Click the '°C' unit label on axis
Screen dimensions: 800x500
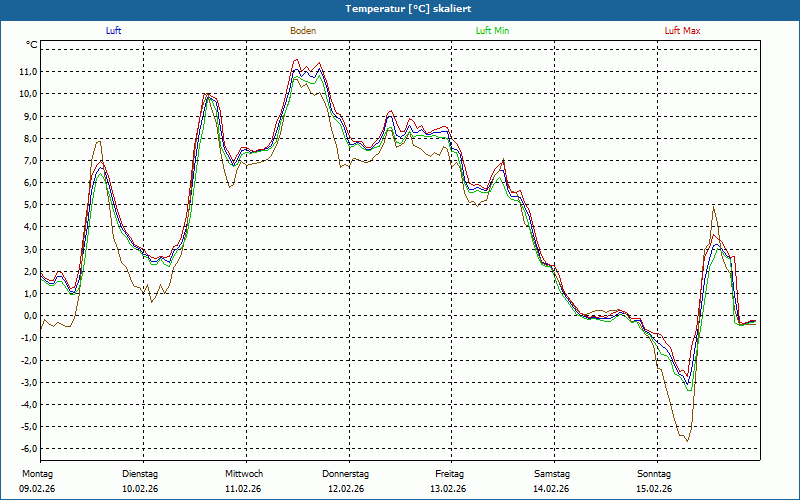pyautogui.click(x=32, y=45)
